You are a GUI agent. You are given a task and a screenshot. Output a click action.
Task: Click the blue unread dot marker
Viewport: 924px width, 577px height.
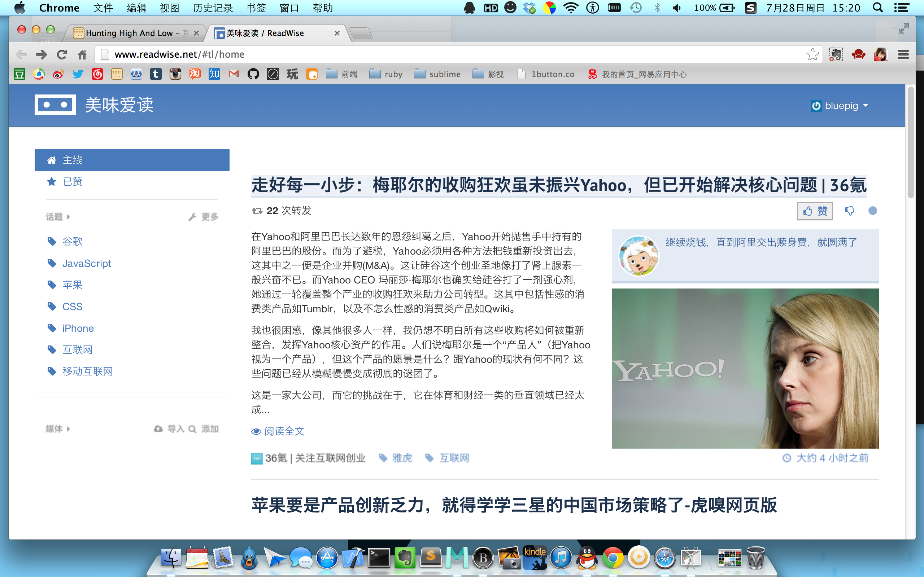[872, 211]
